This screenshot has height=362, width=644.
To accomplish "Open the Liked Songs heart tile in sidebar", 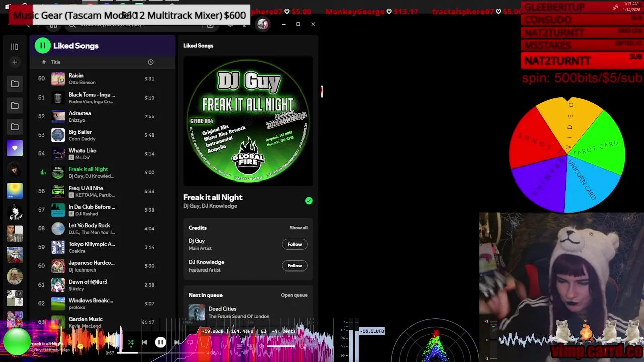I will pyautogui.click(x=15, y=148).
